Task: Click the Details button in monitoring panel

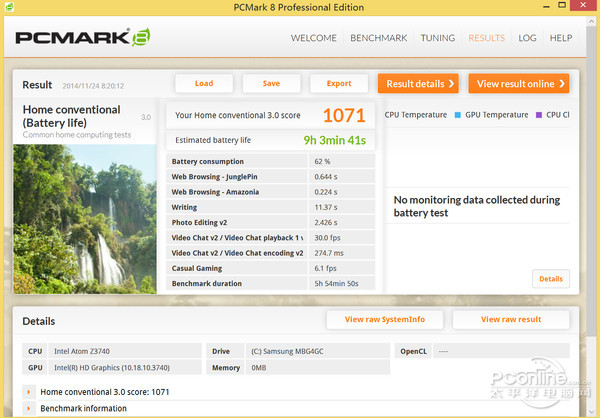Action: (551, 279)
